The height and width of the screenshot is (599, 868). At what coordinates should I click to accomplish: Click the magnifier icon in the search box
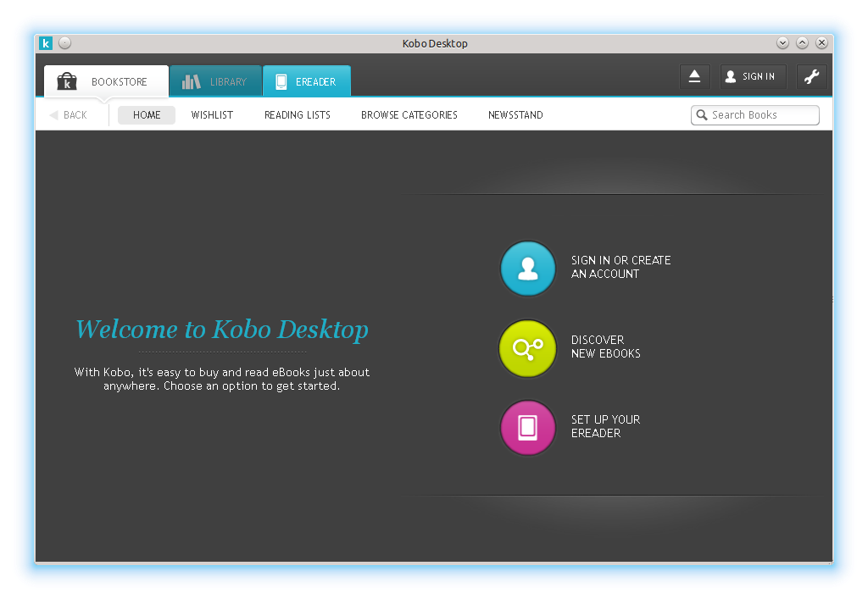[700, 114]
